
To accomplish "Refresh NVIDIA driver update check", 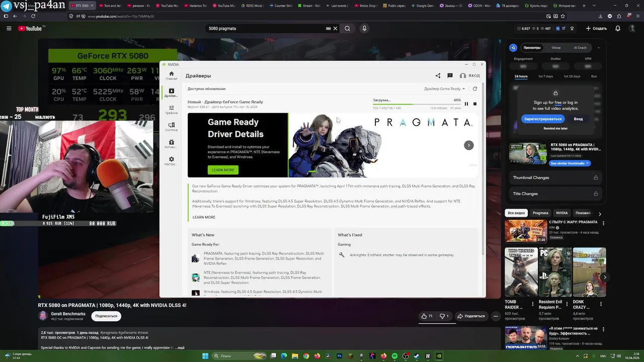I will pyautogui.click(x=474, y=89).
